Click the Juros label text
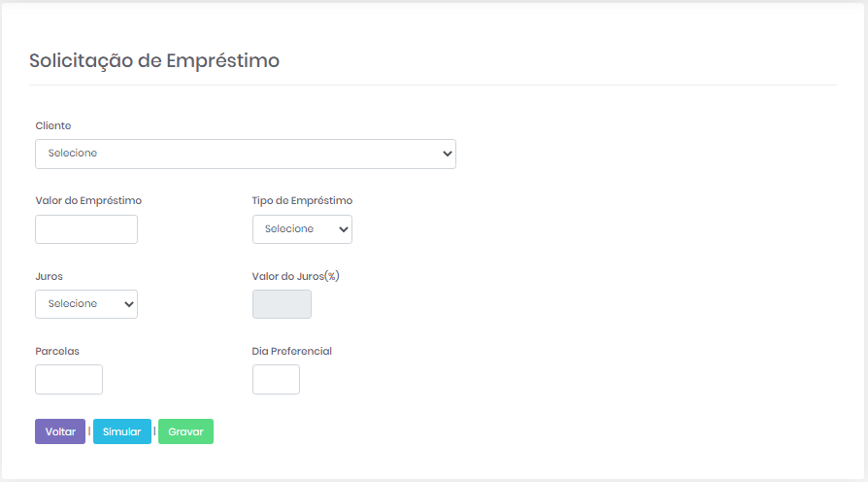Image resolution: width=868 pixels, height=482 pixels. pos(49,276)
